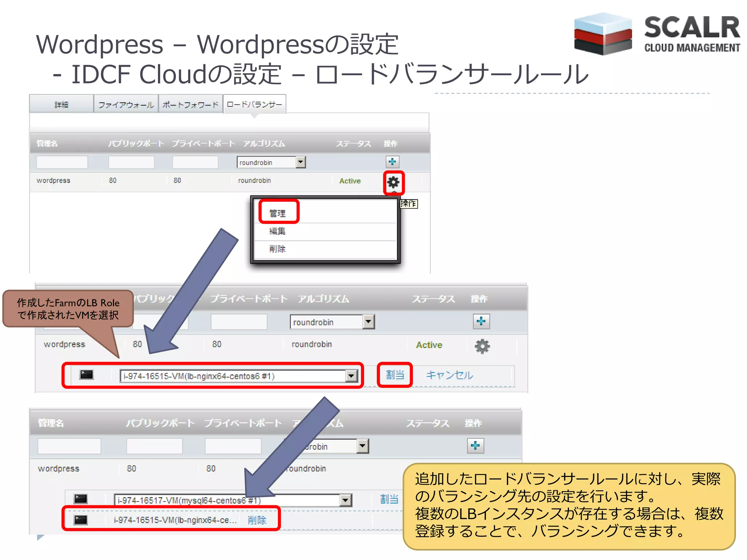Open the ポートフォワード tab
Viewport: 747px width, 560px height.
point(190,105)
